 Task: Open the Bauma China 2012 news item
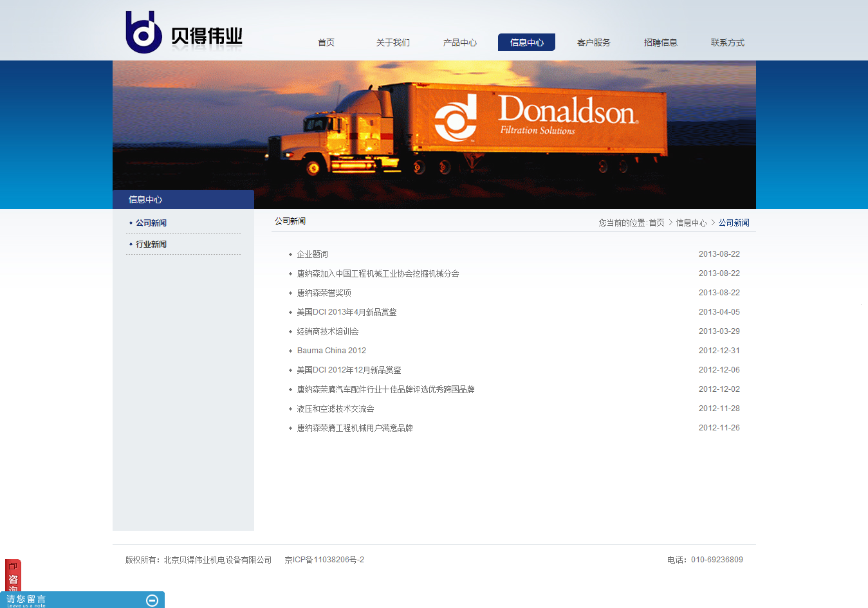(331, 351)
